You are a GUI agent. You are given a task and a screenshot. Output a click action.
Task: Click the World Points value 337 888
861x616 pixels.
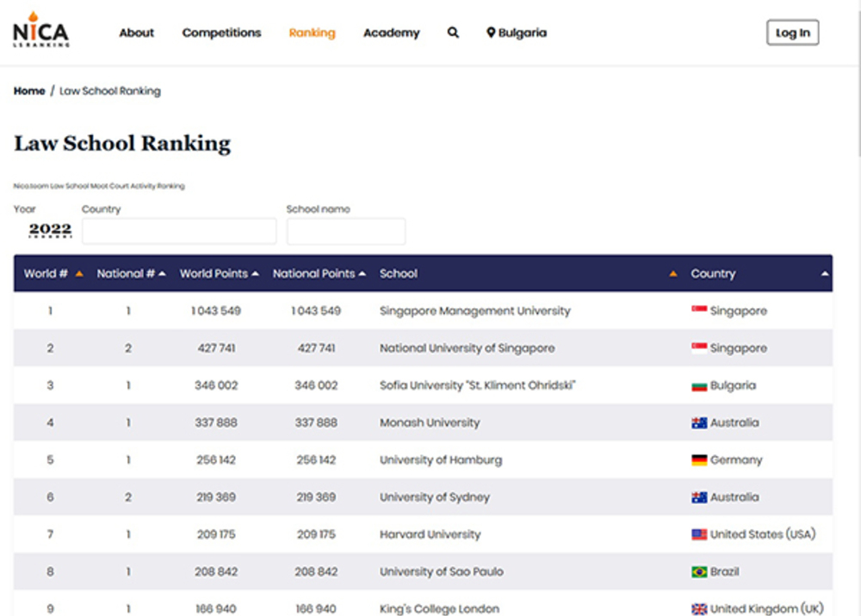[216, 423]
